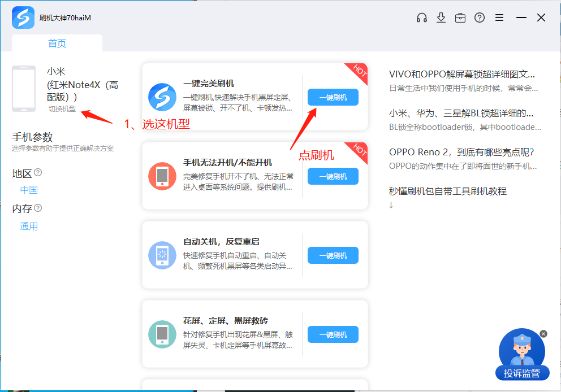Open the toolbox briefcase icon
561x392 pixels.
coord(460,18)
